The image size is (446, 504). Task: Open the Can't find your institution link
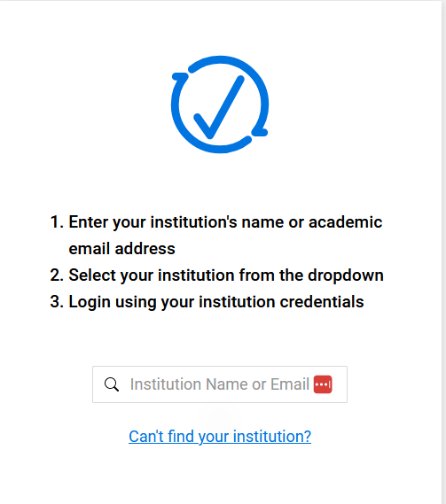pyautogui.click(x=220, y=437)
